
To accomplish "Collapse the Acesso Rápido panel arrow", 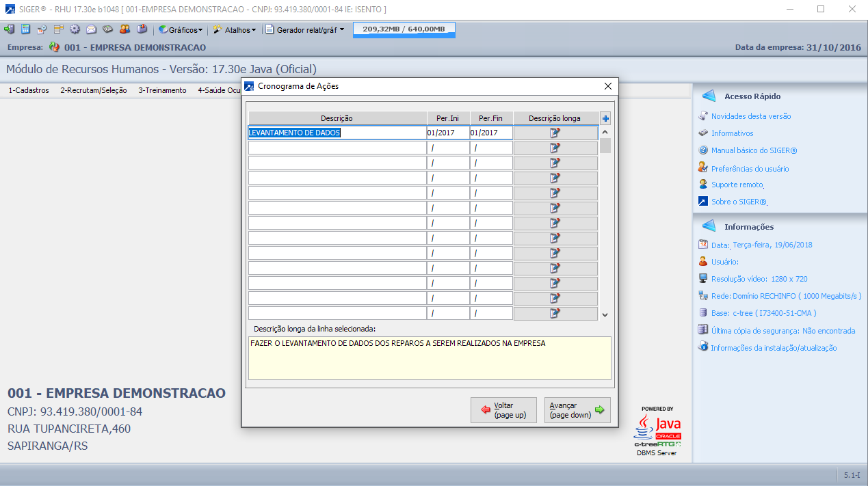I will (x=709, y=96).
